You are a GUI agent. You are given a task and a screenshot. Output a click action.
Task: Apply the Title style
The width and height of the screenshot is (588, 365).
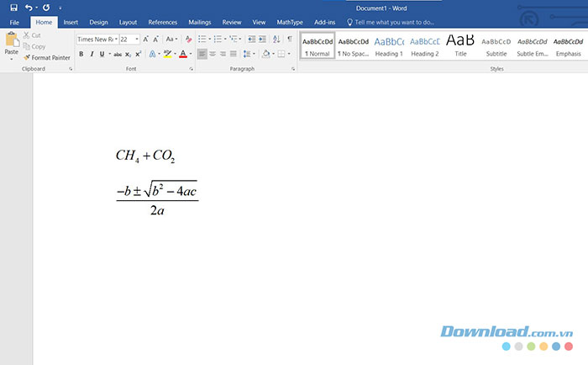[460, 46]
